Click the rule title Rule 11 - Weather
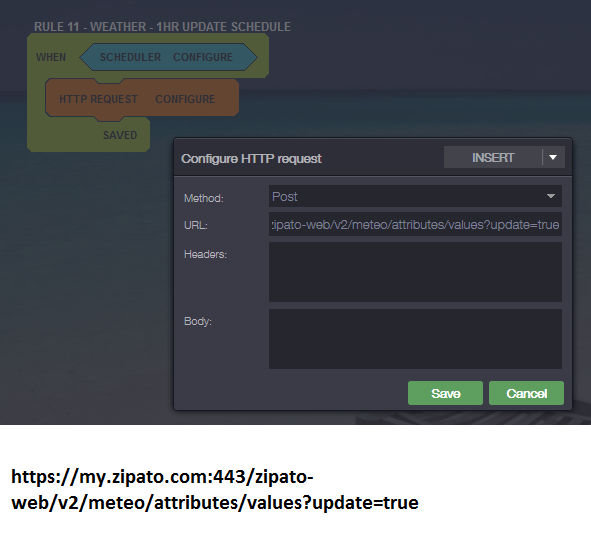591x551 pixels. click(x=162, y=27)
